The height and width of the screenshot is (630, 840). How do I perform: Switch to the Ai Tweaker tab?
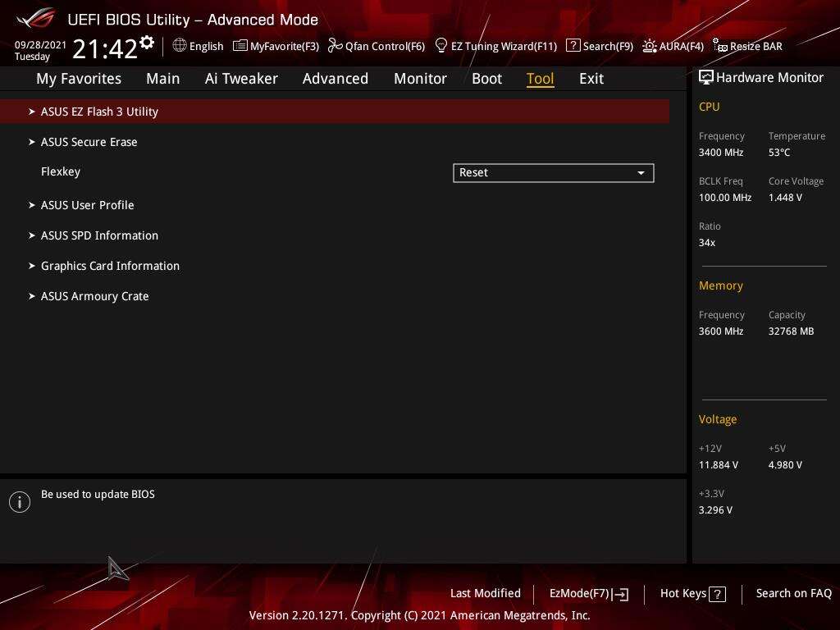[x=241, y=79]
